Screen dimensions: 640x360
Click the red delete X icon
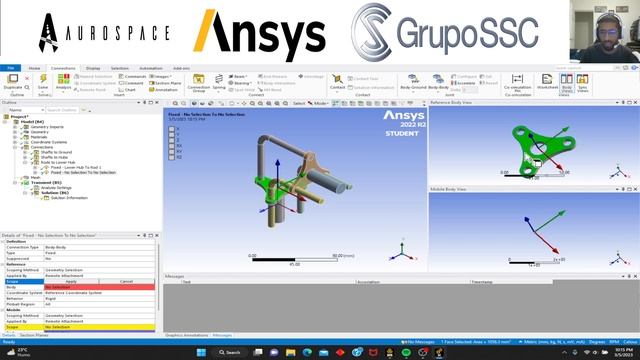click(27, 78)
